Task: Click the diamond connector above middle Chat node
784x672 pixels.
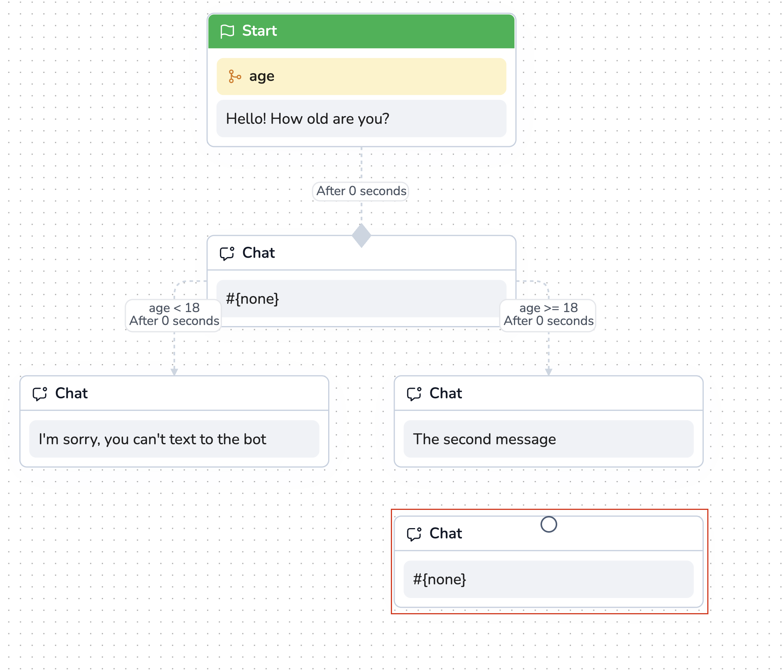Action: click(361, 235)
